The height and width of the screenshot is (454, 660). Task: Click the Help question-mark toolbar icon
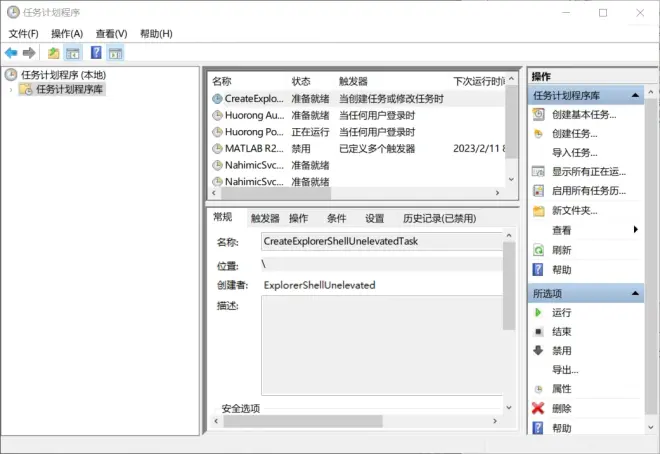(96, 53)
